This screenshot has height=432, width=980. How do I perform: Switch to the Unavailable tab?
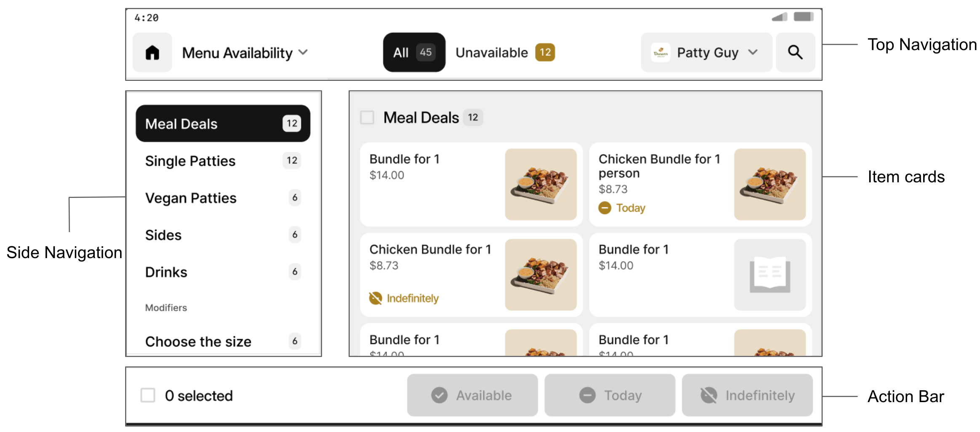pos(505,53)
